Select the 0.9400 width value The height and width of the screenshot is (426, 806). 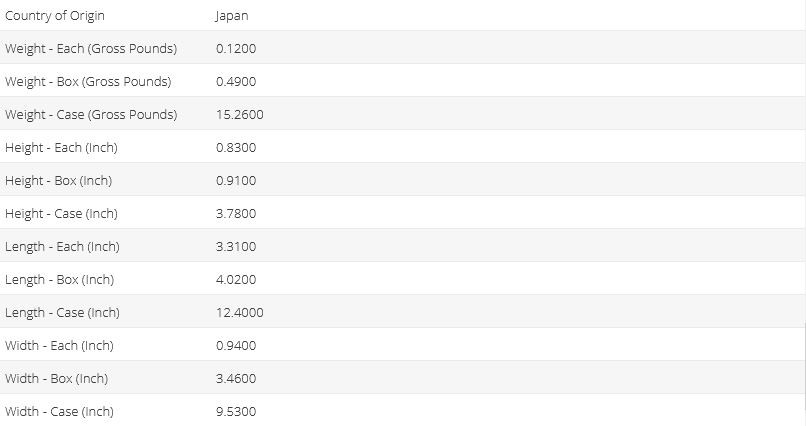coord(236,346)
